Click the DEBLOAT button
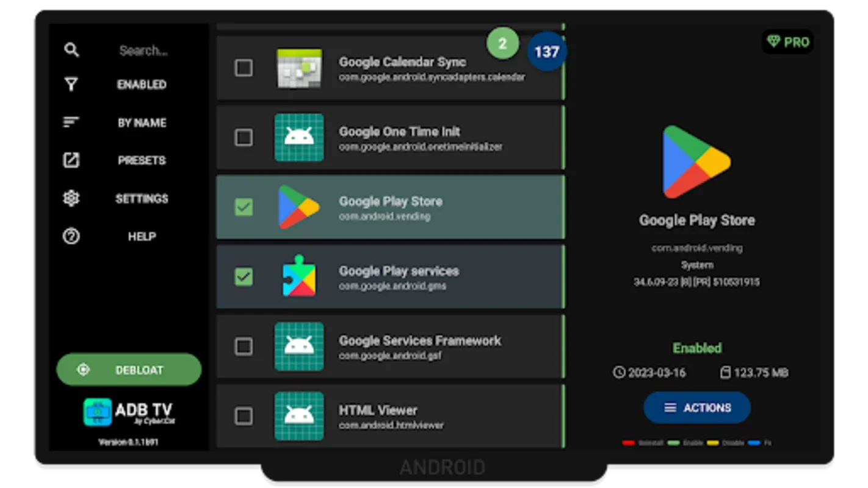This screenshot has width=868, height=488. pos(129,370)
